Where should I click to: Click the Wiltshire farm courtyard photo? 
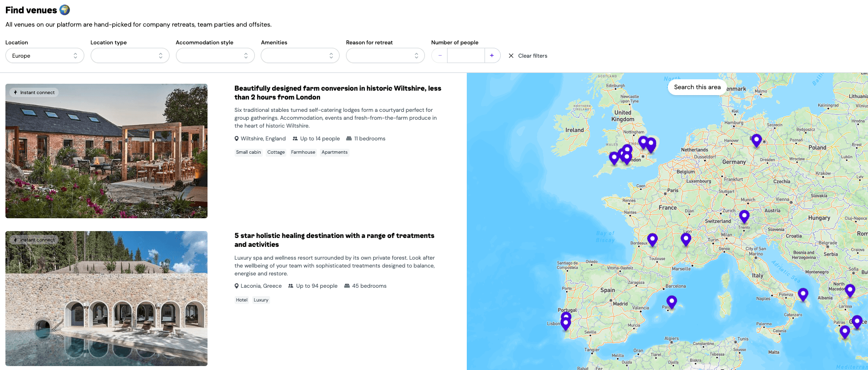106,151
